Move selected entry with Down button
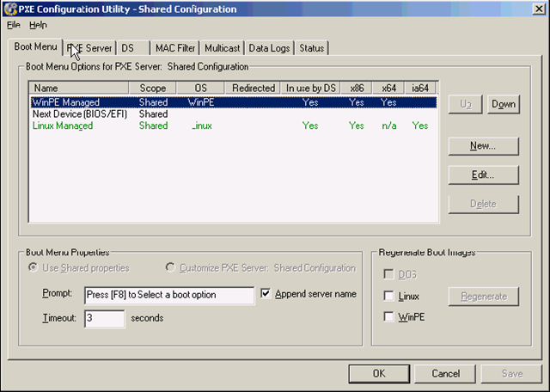This screenshot has width=550, height=392. coord(504,105)
